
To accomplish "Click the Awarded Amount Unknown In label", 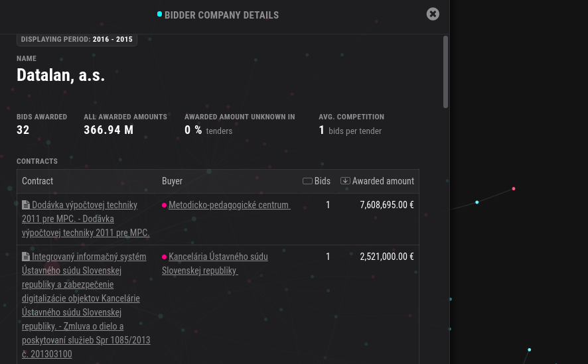I will pos(240,117).
